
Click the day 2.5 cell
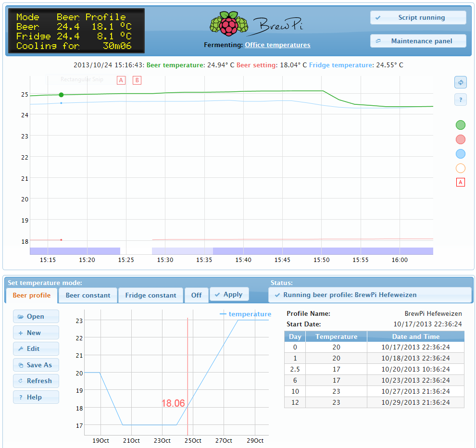[295, 369]
